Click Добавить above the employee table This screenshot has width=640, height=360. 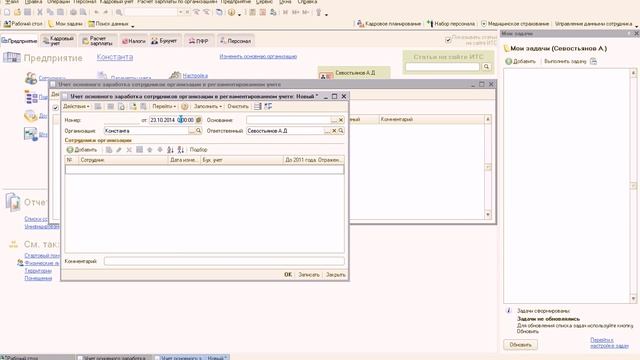[82, 150]
